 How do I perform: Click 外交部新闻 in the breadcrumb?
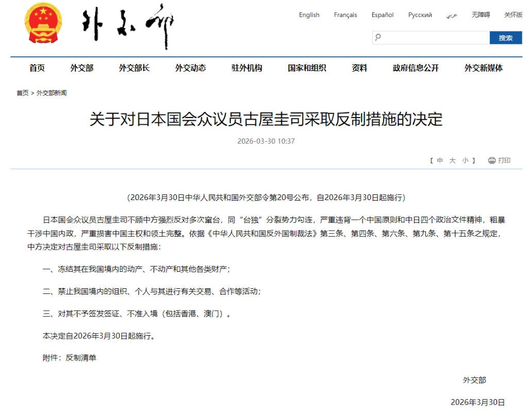point(52,93)
